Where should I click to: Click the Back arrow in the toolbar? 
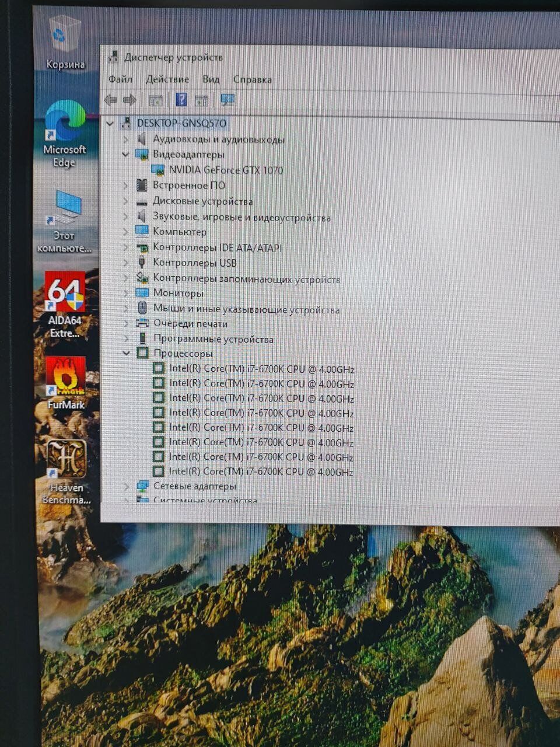tap(110, 100)
